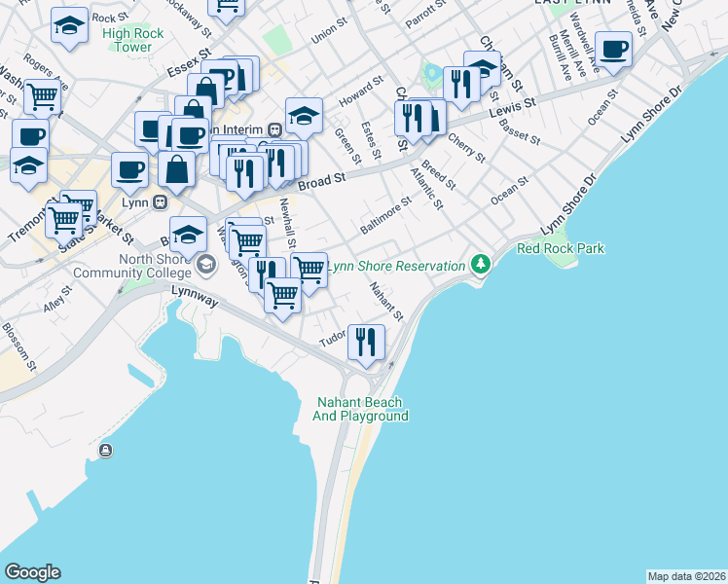Image resolution: width=728 pixels, height=584 pixels.
Task: Click the High Rock Tower label
Action: [132, 40]
